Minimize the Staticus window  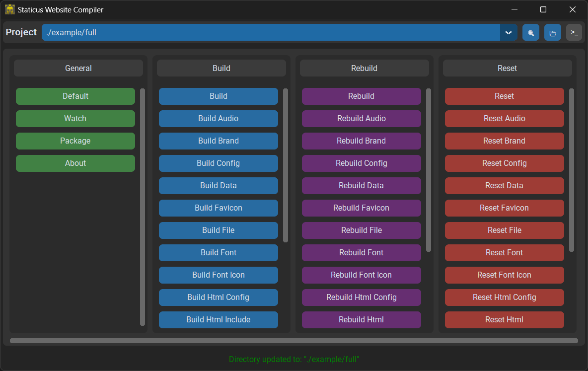[514, 9]
